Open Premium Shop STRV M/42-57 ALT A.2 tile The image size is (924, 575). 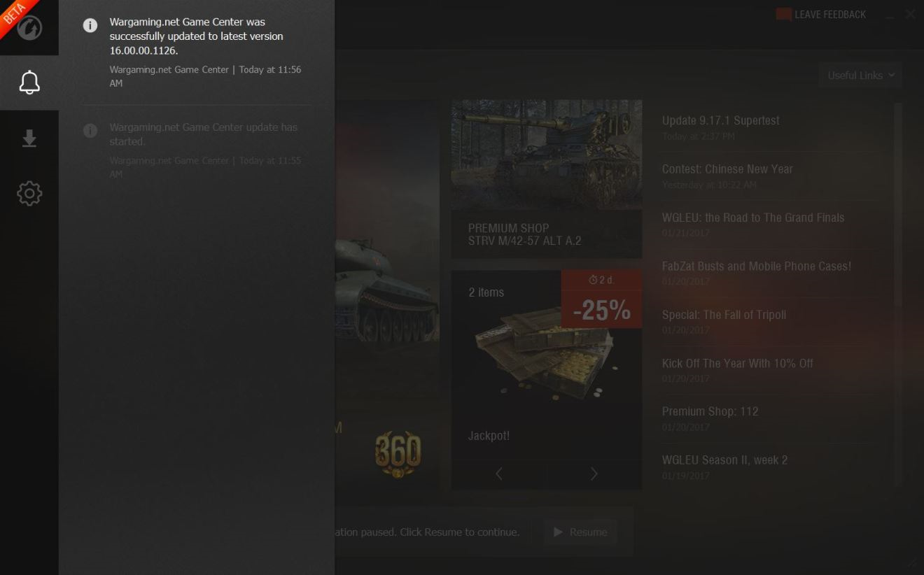pos(547,179)
